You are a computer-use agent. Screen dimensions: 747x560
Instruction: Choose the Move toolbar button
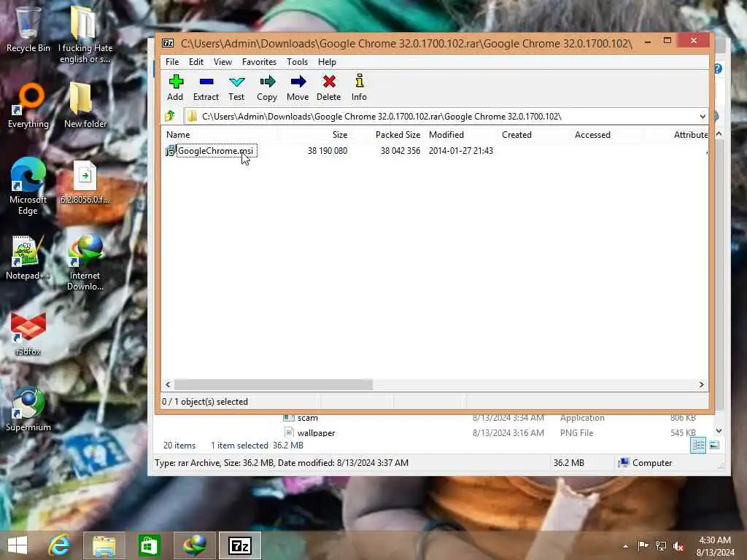click(298, 87)
